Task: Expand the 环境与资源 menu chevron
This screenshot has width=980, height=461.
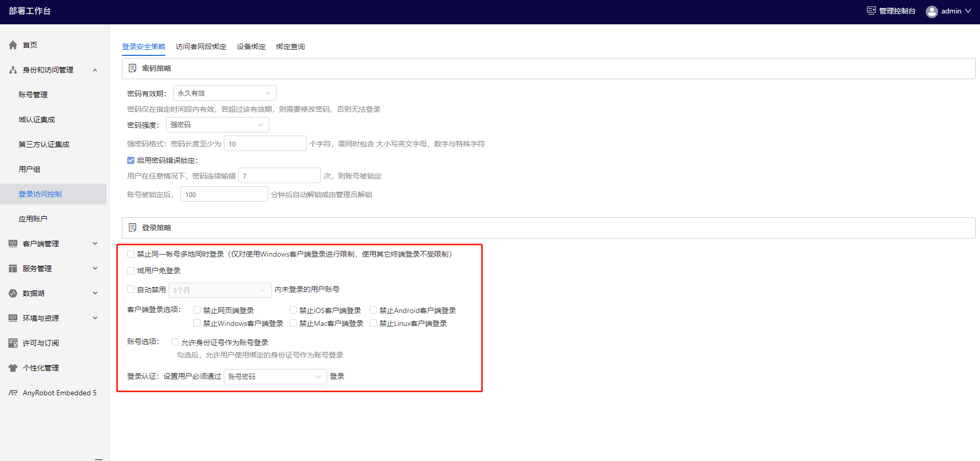Action: tap(95, 318)
